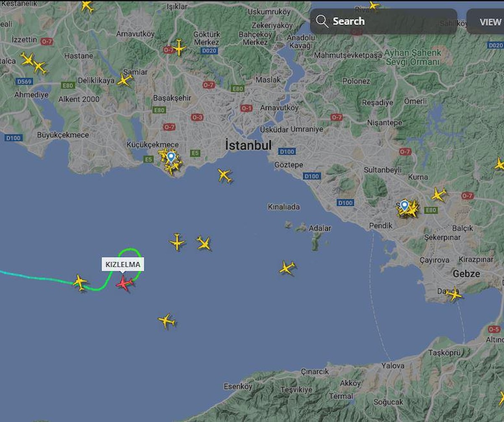Click the KIZLELMA callsign label
The image size is (504, 422).
123,265
